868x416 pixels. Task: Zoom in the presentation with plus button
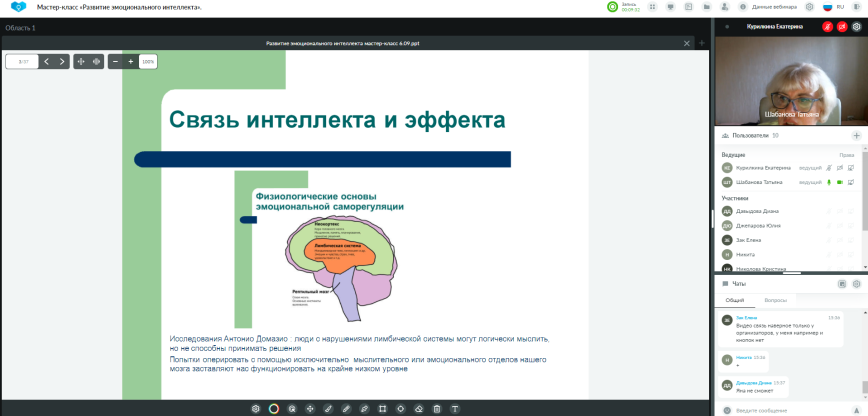130,61
